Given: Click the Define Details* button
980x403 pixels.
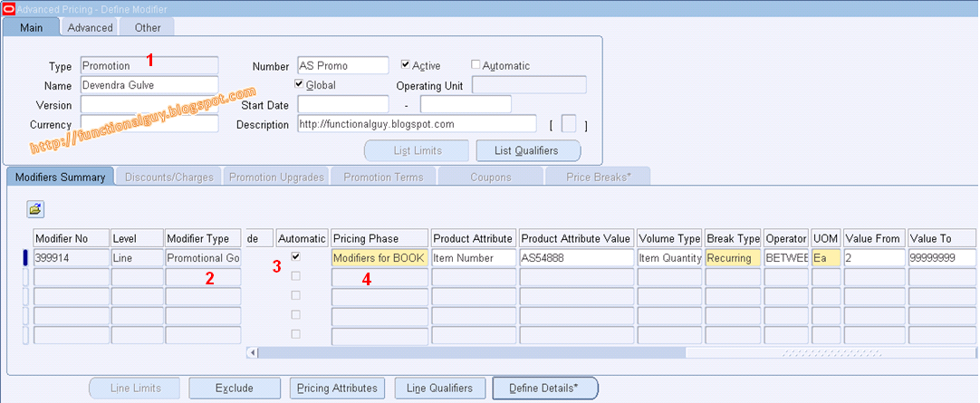Looking at the screenshot, I should tap(545, 388).
